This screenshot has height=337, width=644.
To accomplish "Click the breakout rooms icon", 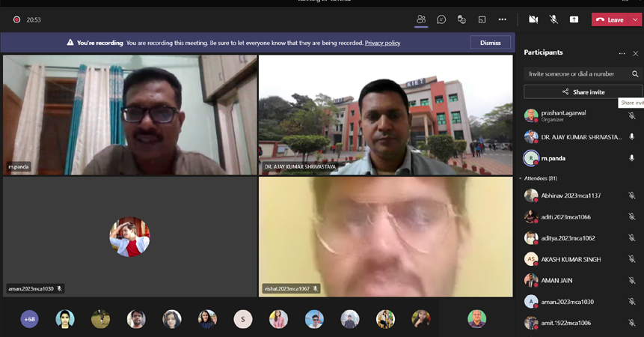I will point(482,19).
